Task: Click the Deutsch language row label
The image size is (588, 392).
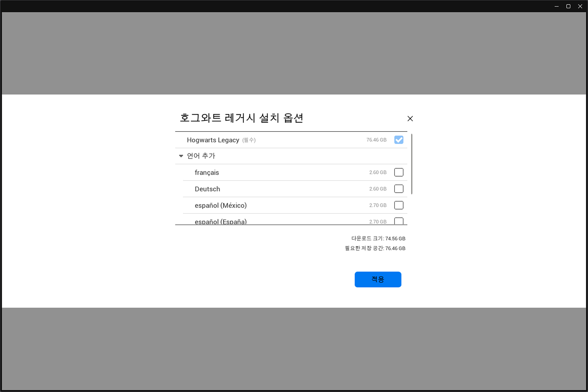Action: tap(207, 189)
